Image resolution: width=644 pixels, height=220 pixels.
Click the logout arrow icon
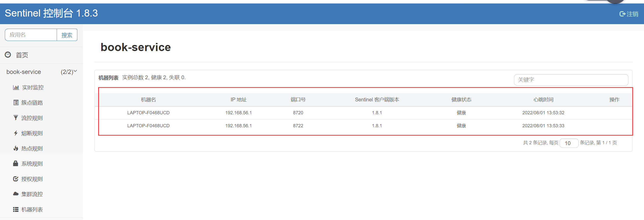coord(622,14)
